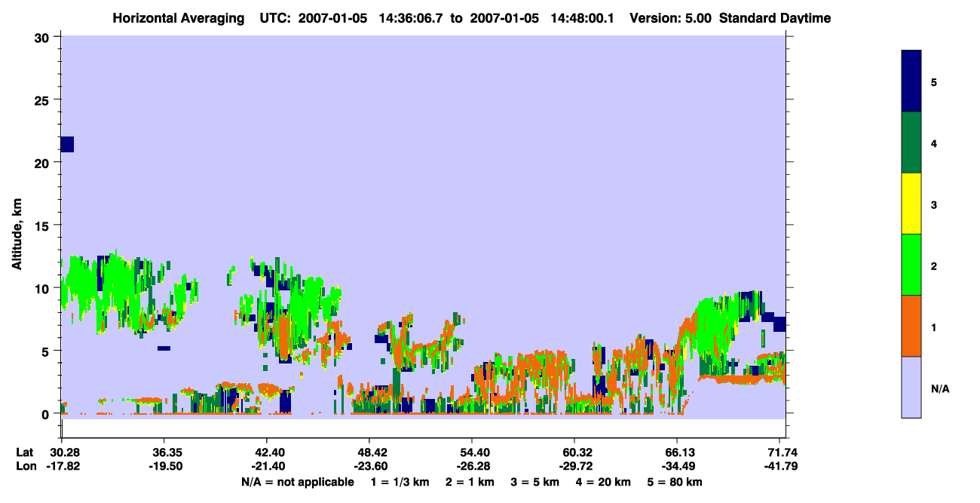Click the dark blue color bar segment labeled 5
The image size is (980, 503).
(x=911, y=81)
